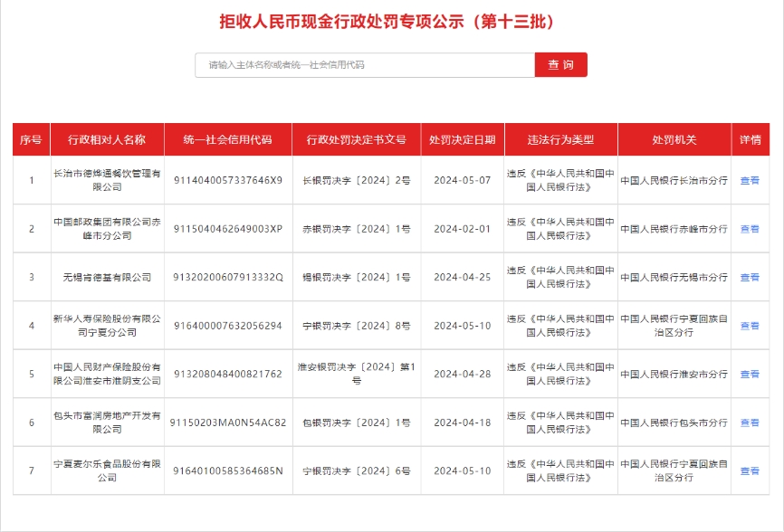Viewport: 784px width, 532px height.
Task: Click document number 包银罚决字〔2024〕1号
Action: (x=357, y=423)
